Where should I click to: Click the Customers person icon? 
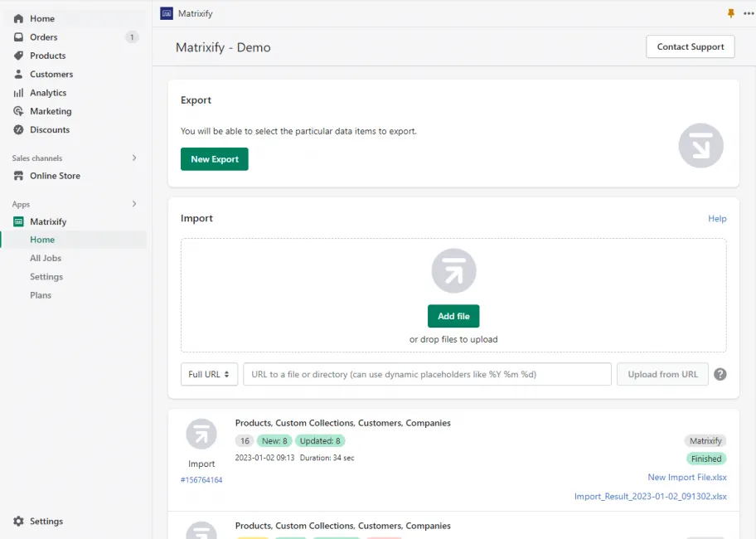(18, 75)
